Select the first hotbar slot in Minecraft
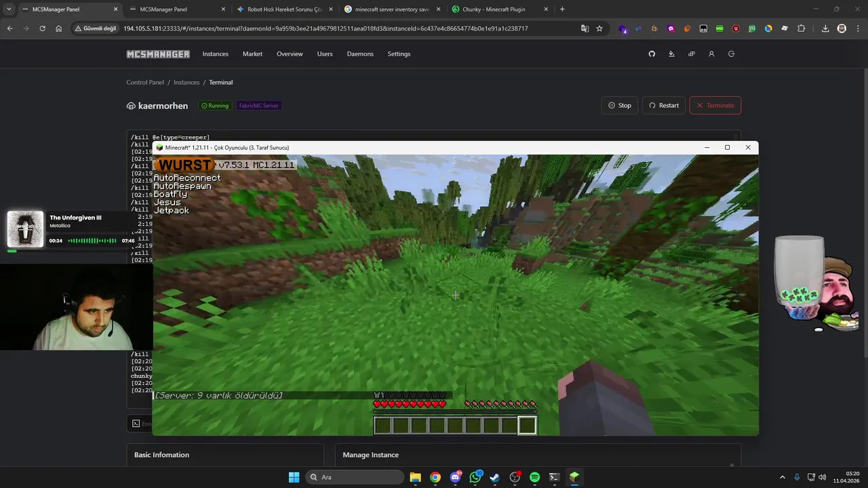Viewport: 868px width, 488px height. (x=382, y=426)
